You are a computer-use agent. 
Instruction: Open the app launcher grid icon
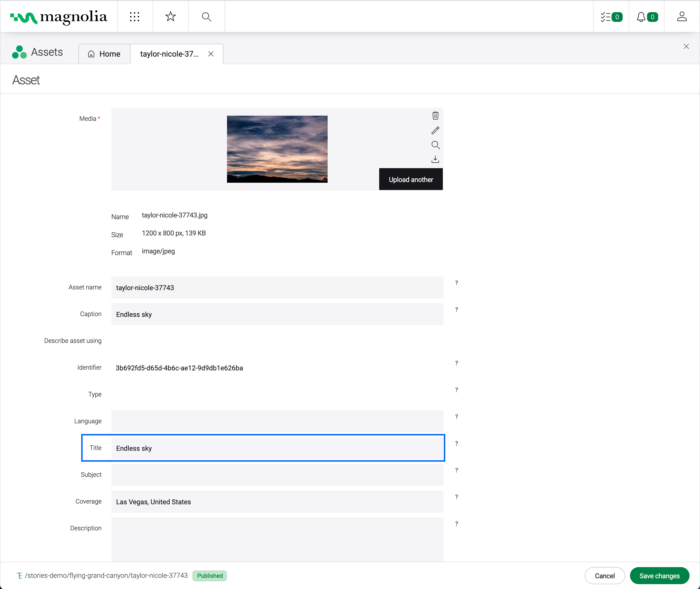(135, 17)
